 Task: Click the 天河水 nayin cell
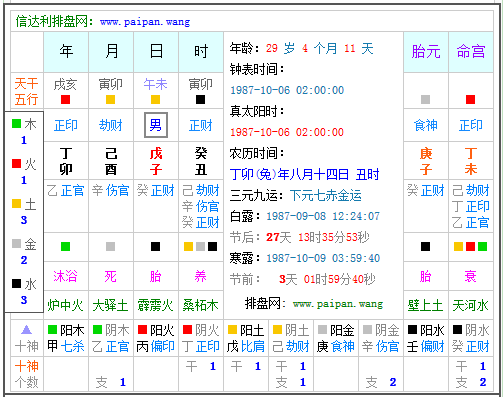click(470, 305)
